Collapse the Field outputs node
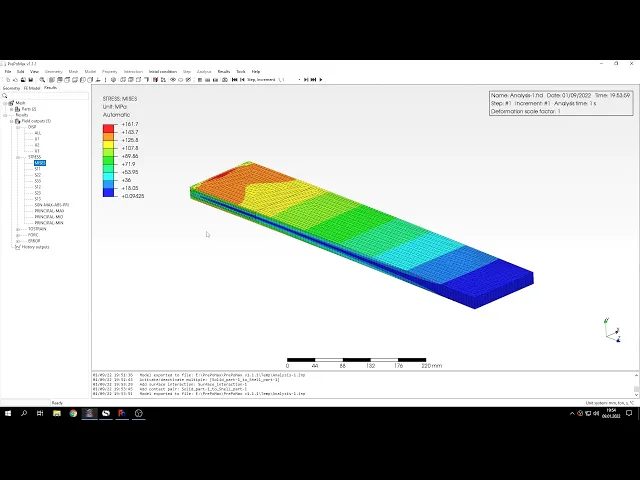The width and height of the screenshot is (640, 480). (x=11, y=121)
